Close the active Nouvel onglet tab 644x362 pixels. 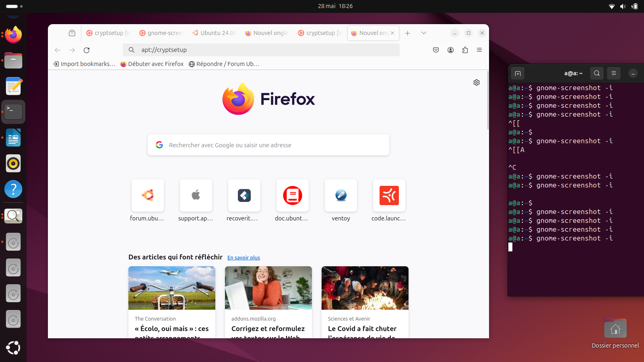click(392, 33)
